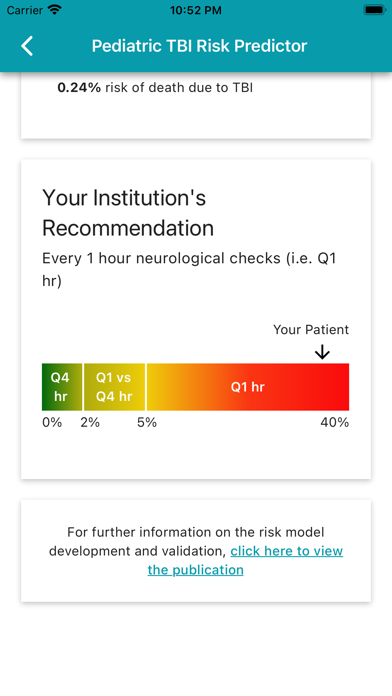Tap the 0% scale label
The image size is (392, 696).
tap(52, 423)
